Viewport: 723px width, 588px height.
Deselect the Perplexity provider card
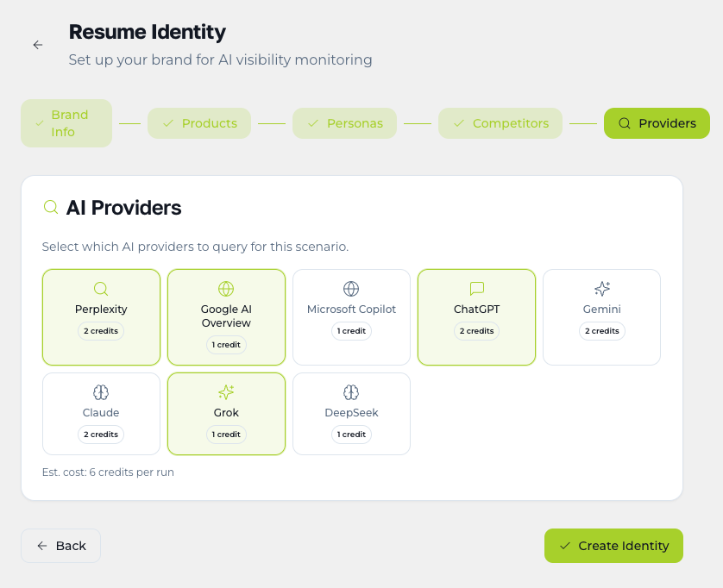(101, 317)
